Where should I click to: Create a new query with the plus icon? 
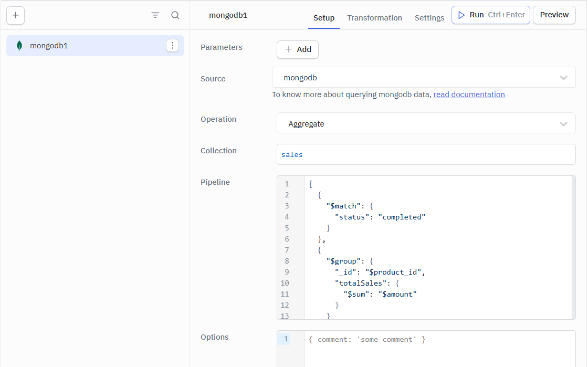click(x=15, y=15)
